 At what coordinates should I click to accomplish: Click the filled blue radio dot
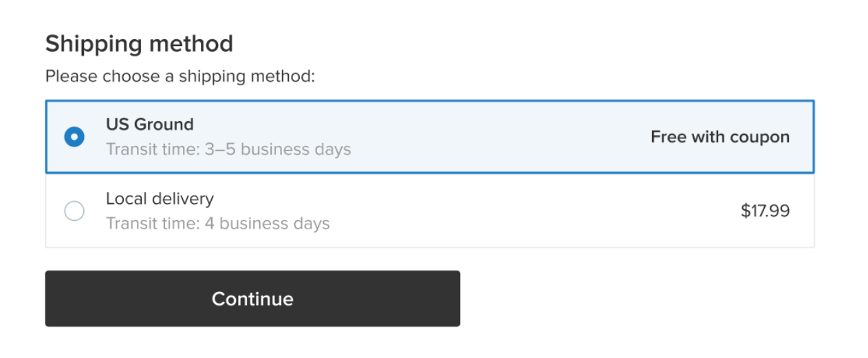(74, 137)
